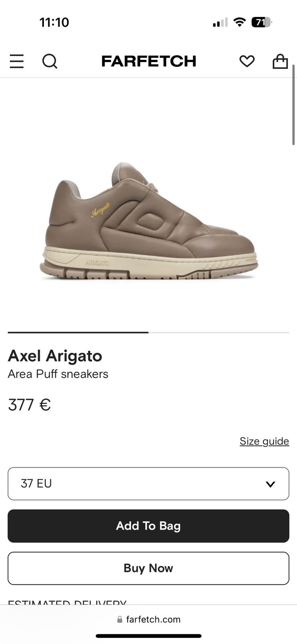Click the image carousel progress bar
This screenshot has height=644, width=297.
pyautogui.click(x=148, y=332)
